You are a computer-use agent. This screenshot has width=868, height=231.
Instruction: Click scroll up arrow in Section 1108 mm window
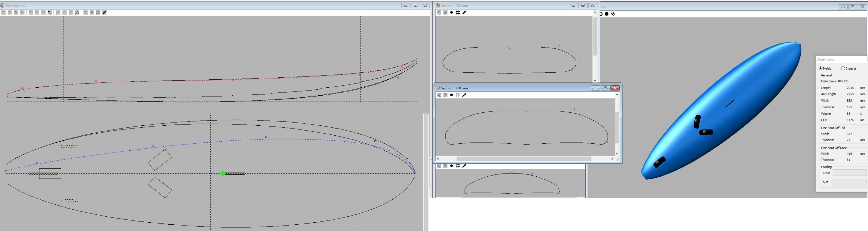coord(617,95)
